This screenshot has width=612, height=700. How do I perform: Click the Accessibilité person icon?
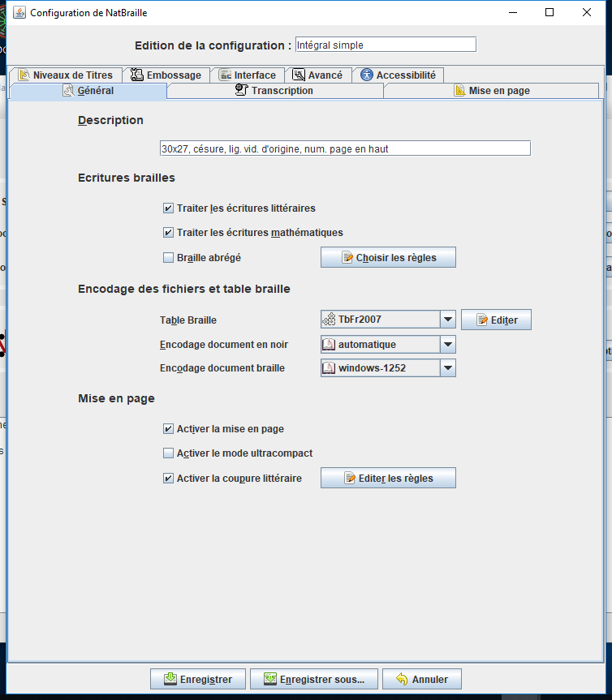(x=367, y=75)
